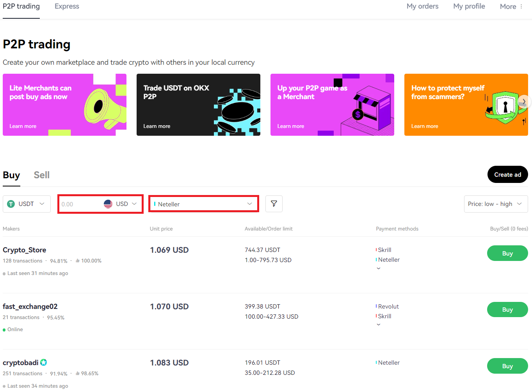
Task: Open fast_exchange02 maker profile
Action: point(30,307)
